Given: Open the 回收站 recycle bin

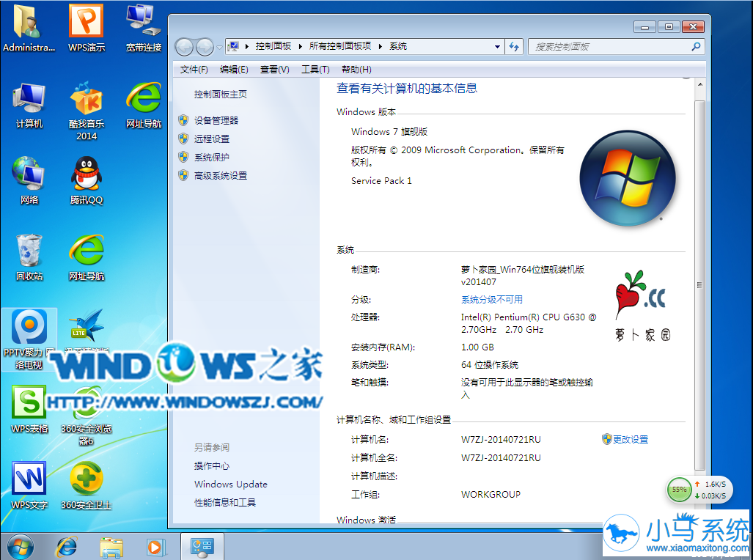Looking at the screenshot, I should [x=29, y=257].
